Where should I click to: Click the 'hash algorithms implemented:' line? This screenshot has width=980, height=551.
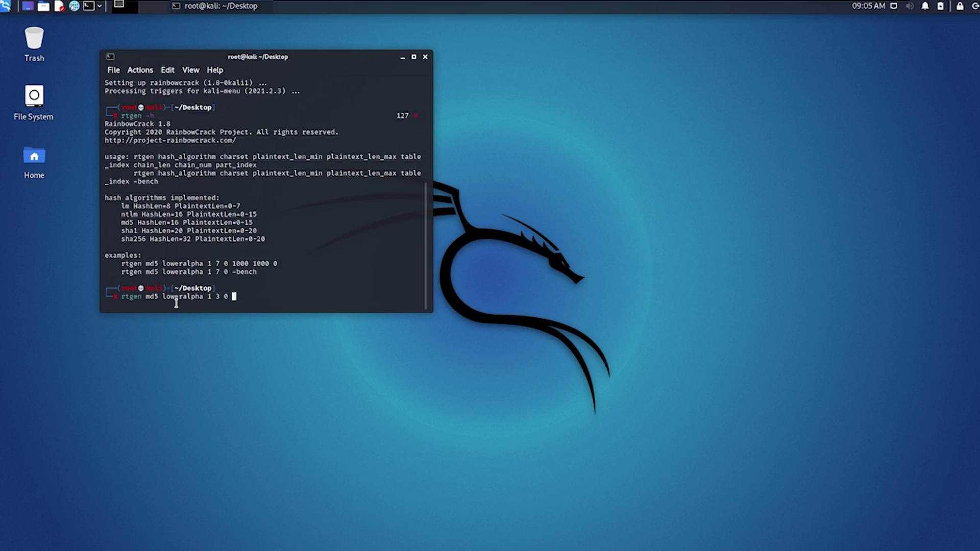coord(162,198)
